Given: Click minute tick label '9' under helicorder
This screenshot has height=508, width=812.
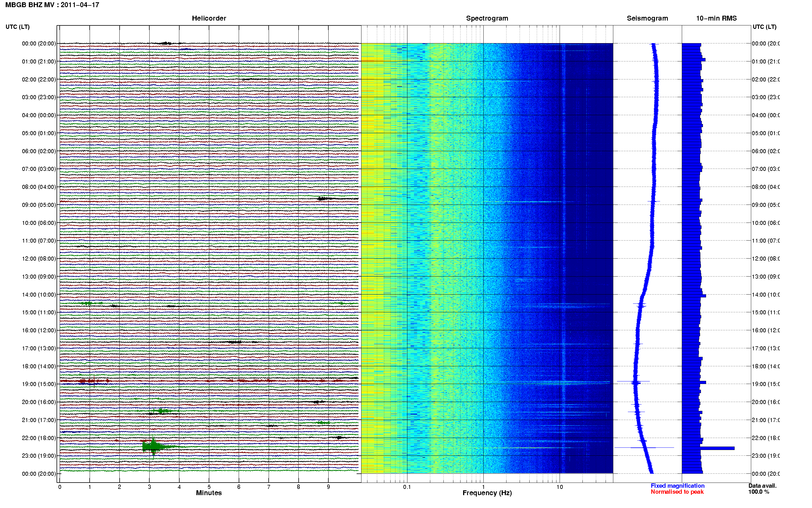Looking at the screenshot, I should point(328,487).
